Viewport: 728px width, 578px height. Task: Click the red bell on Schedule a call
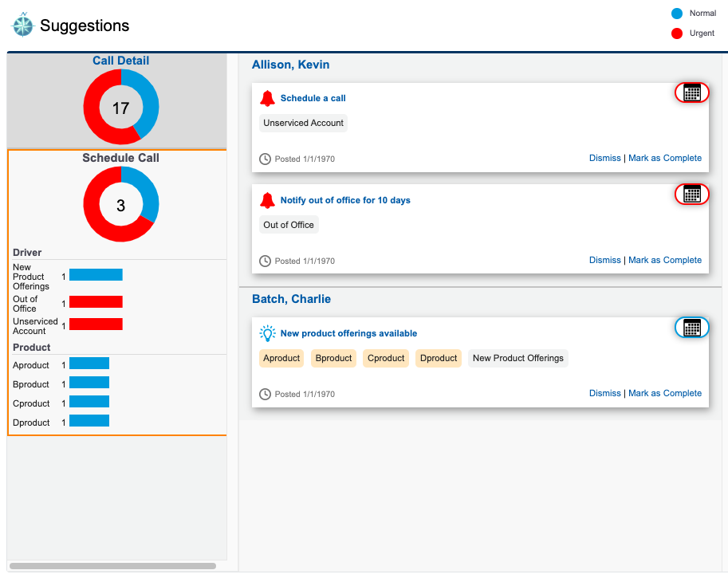point(267,98)
